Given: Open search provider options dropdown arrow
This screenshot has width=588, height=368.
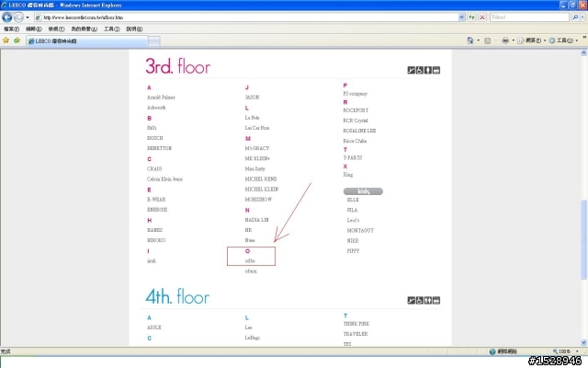Looking at the screenshot, I should pos(582,17).
